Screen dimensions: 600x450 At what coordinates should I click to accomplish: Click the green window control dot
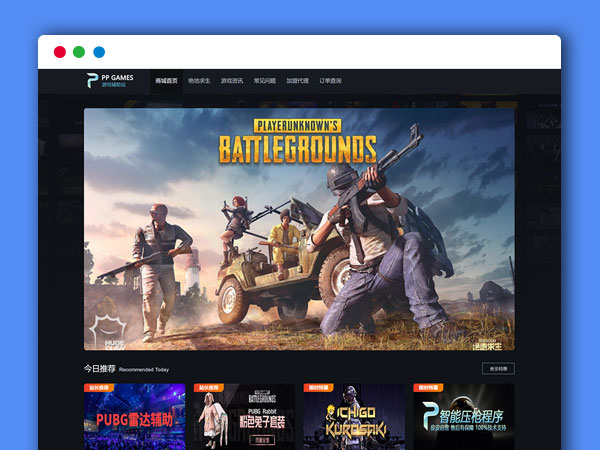click(79, 52)
